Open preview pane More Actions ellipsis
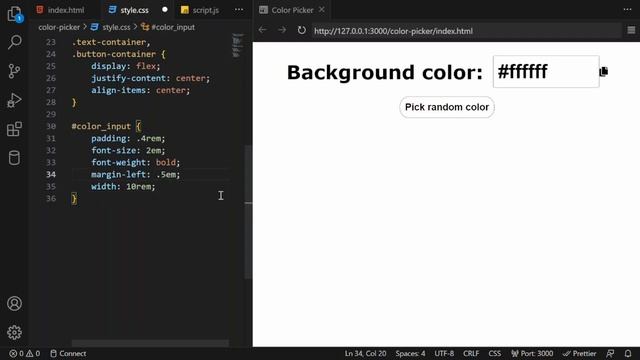This screenshot has height=360, width=640. click(627, 9)
